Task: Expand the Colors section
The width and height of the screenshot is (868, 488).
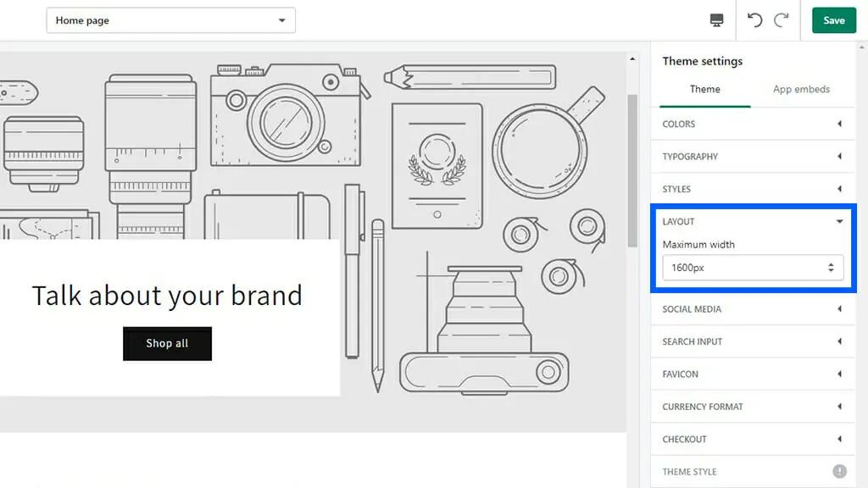Action: coord(753,124)
